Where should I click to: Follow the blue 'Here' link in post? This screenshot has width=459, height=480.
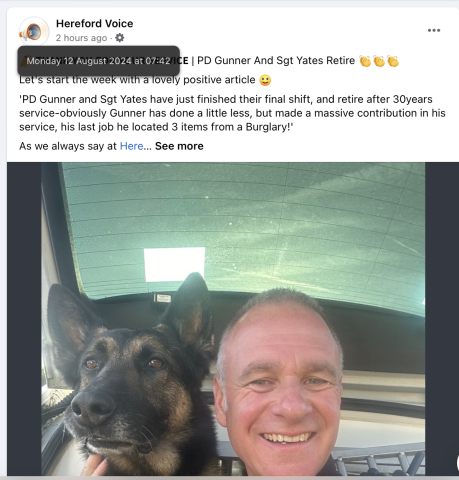click(x=131, y=146)
